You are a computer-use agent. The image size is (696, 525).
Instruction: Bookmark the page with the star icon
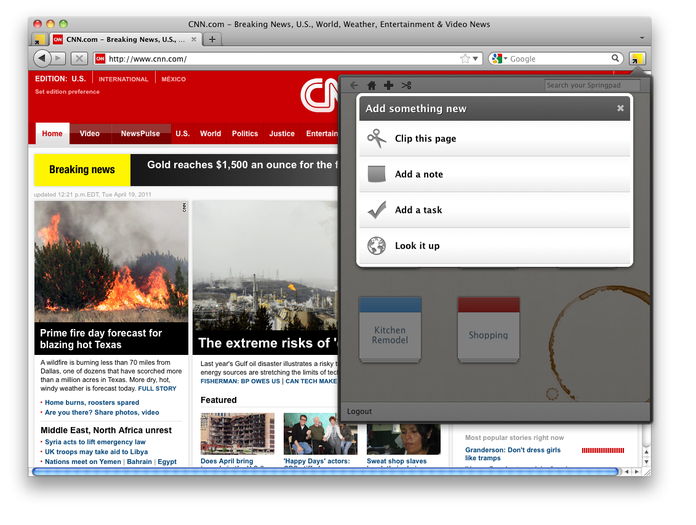465,59
